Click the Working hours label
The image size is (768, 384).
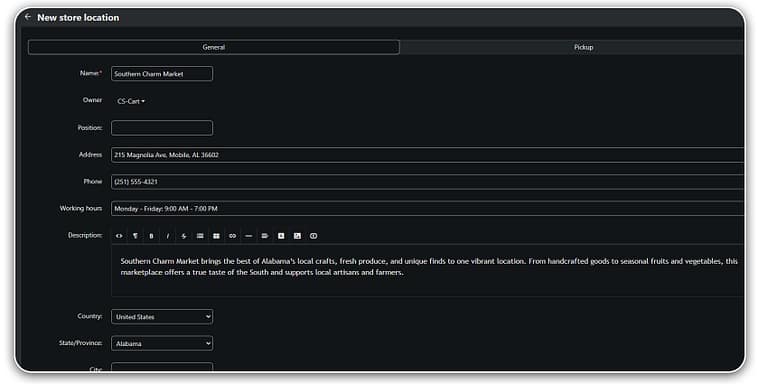click(81, 208)
